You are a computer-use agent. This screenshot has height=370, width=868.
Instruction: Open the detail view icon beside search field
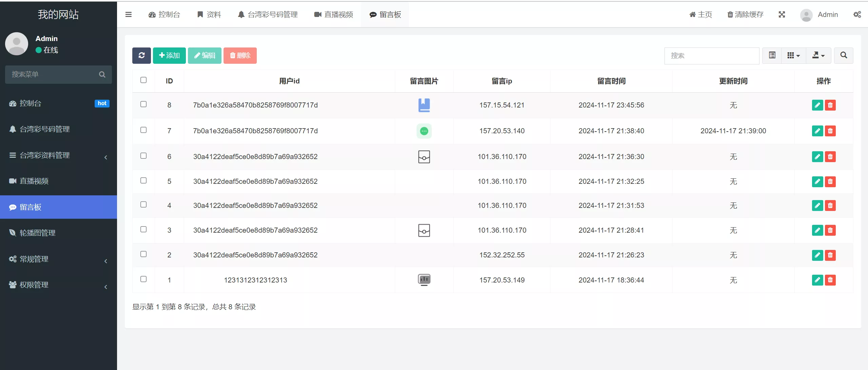772,55
